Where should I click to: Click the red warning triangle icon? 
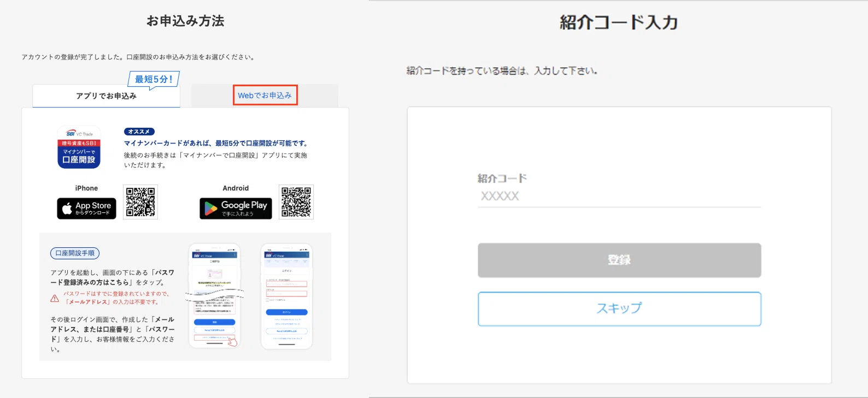coord(55,298)
